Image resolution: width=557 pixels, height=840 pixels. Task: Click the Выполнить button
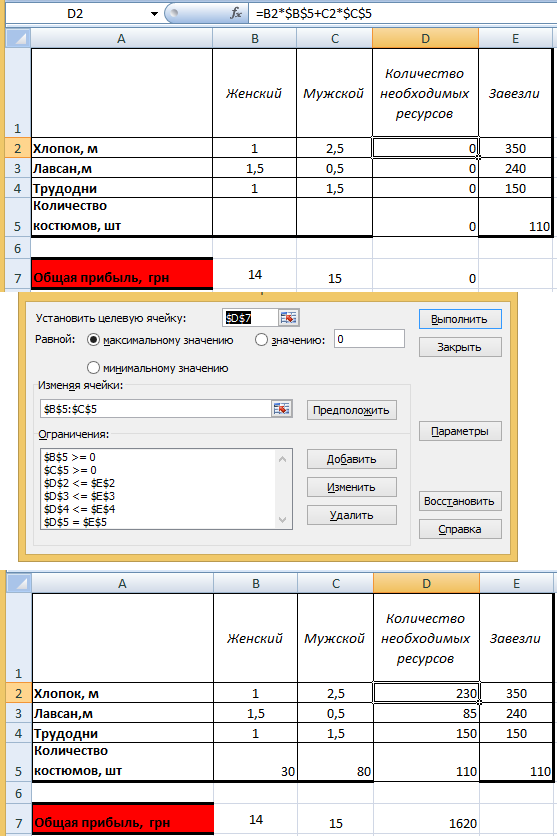(460, 319)
